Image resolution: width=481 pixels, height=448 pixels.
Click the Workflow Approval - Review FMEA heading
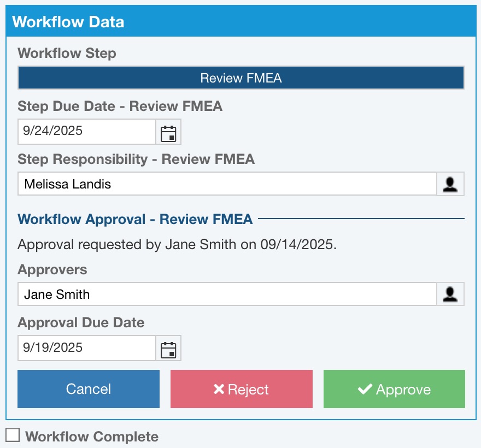(135, 220)
